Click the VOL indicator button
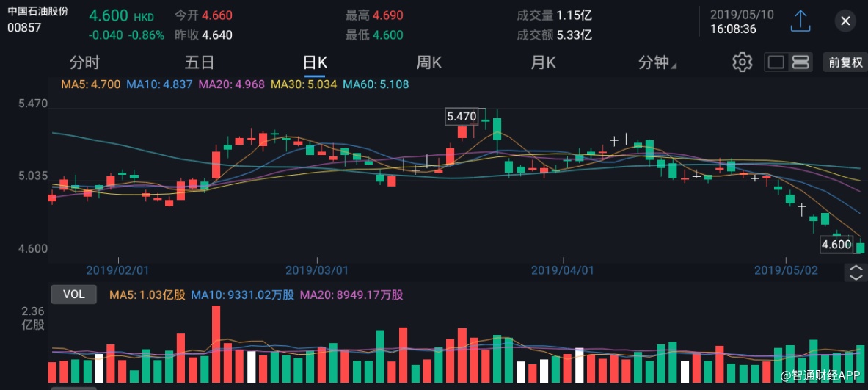The width and height of the screenshot is (868, 390). click(73, 295)
